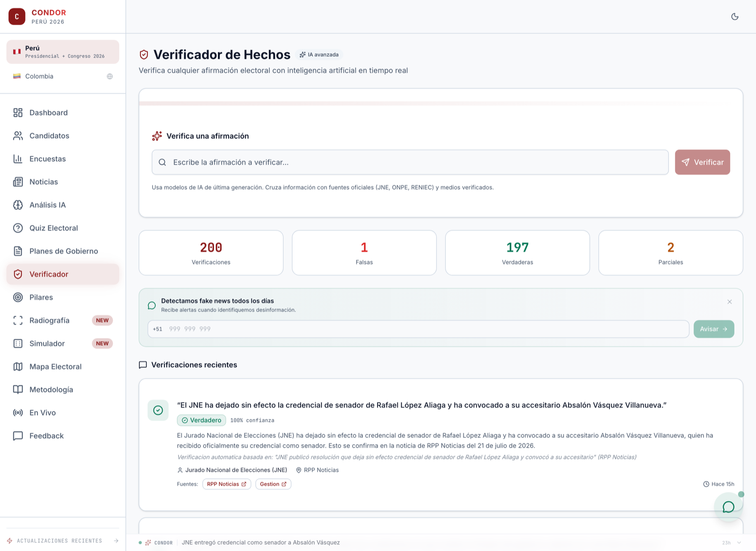Expand the bottom news ticker chevron
The width and height of the screenshot is (756, 551).
739,543
